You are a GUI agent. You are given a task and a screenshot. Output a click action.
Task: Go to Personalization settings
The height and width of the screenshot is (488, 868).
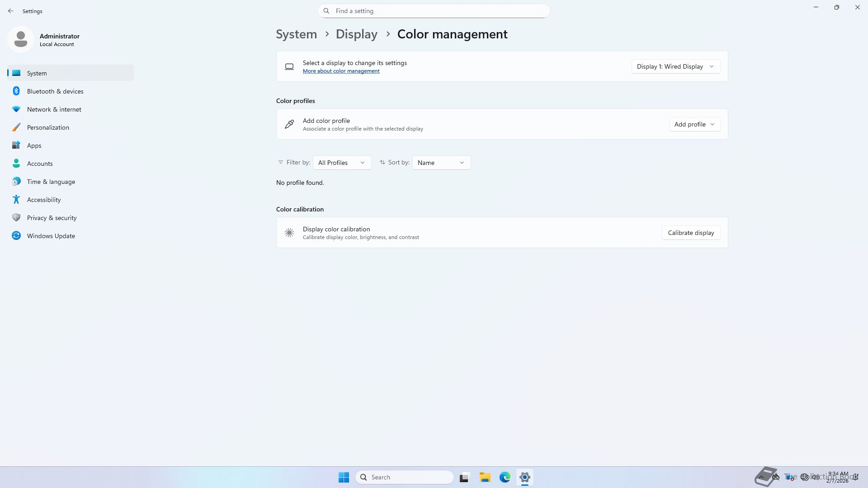(x=48, y=127)
